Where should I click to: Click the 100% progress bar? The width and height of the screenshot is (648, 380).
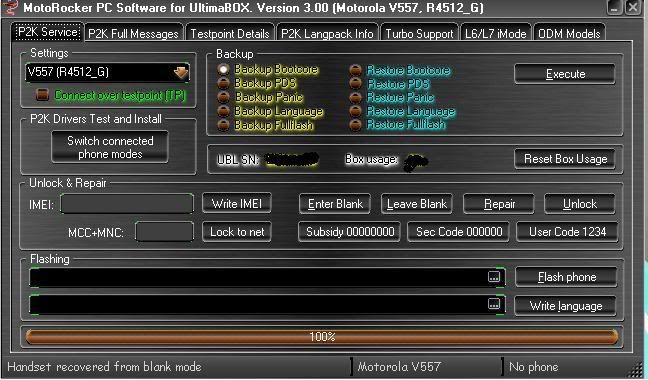click(322, 337)
